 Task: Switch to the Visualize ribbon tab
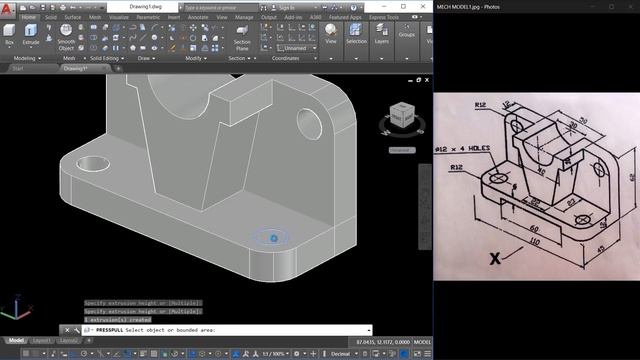point(119,17)
